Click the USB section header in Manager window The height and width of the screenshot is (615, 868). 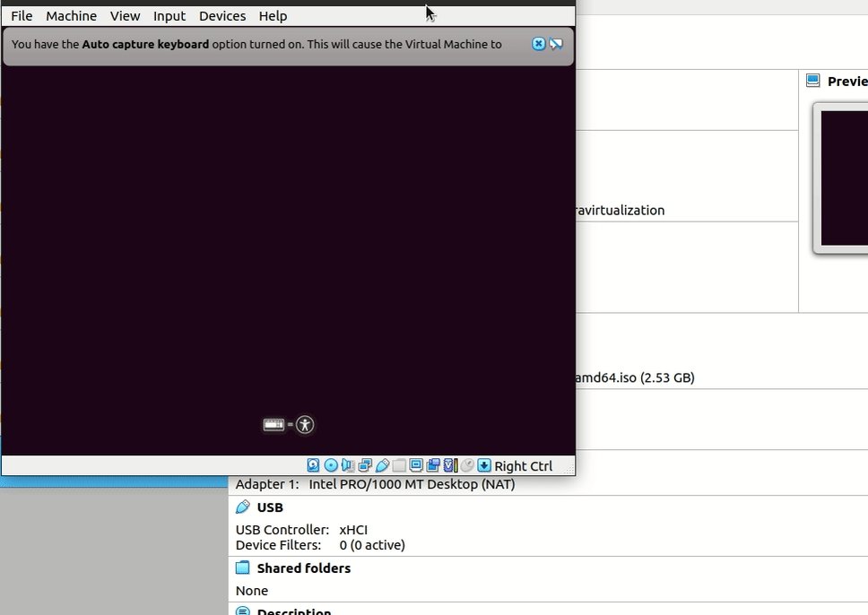pos(270,507)
